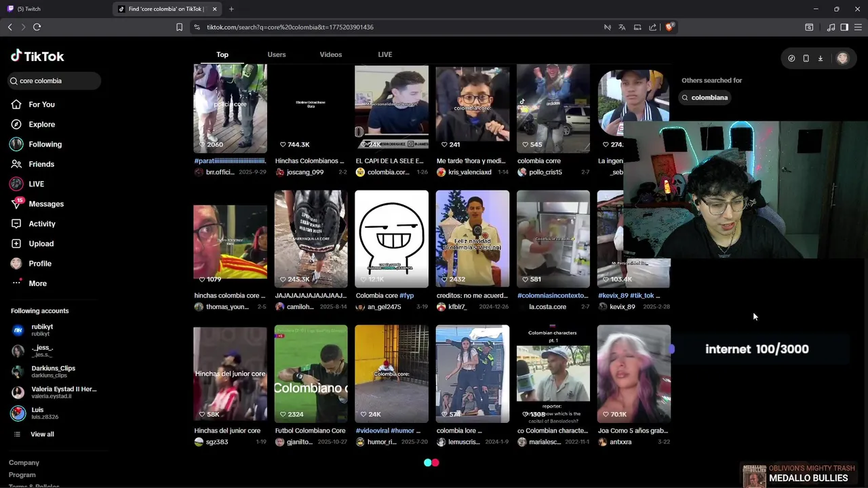
Task: Go back to the previous page
Action: [x=9, y=27]
